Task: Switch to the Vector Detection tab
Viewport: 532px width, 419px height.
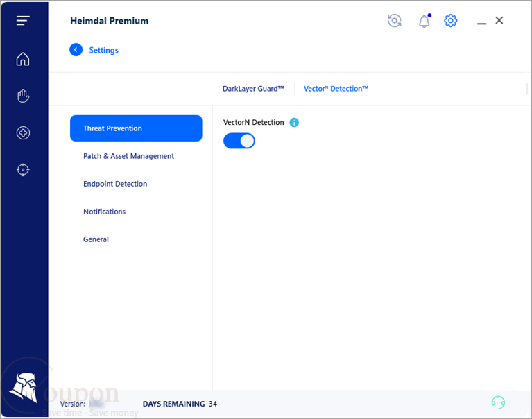Action: [336, 89]
